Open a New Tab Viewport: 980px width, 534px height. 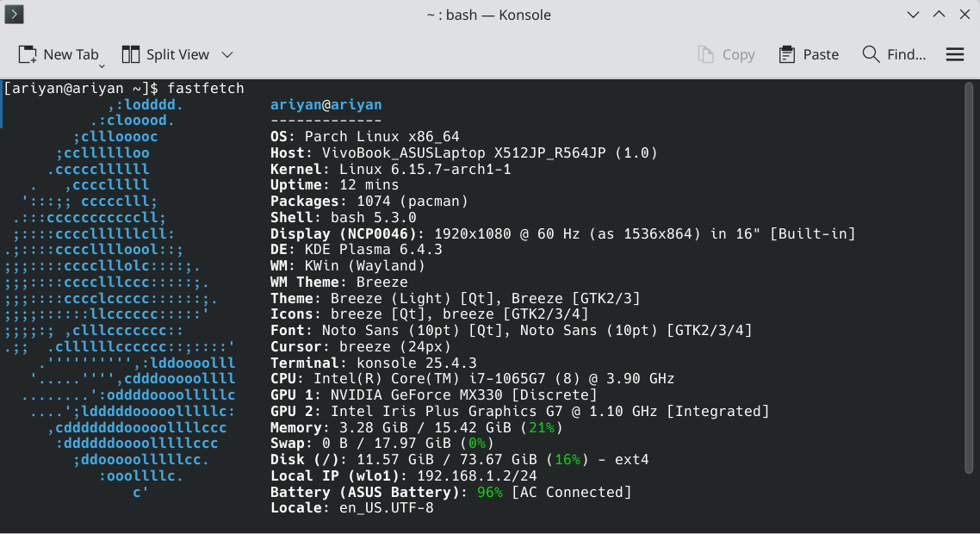click(x=58, y=54)
